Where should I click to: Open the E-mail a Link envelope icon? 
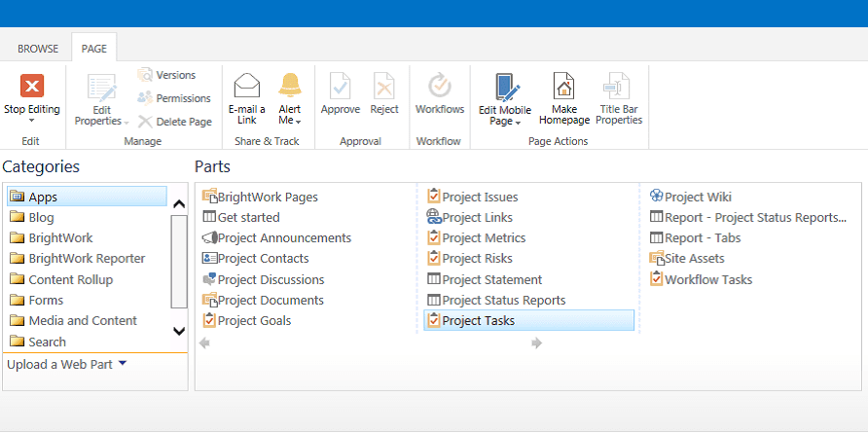pyautogui.click(x=247, y=86)
